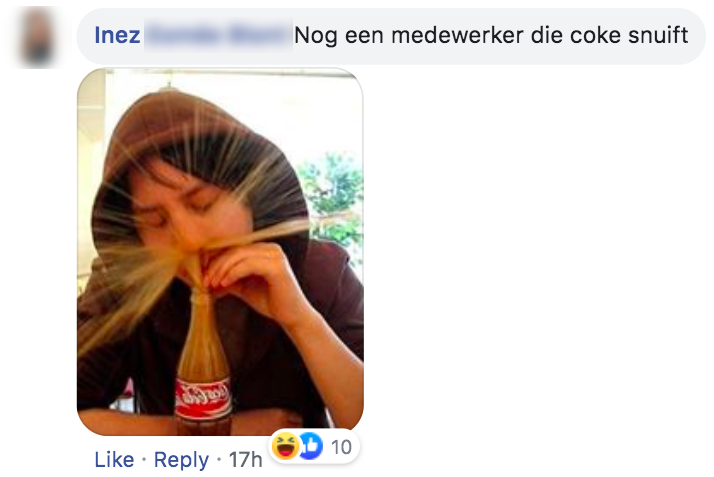Open the 17h timestamp permalink
The width and height of the screenshot is (714, 477).
tap(245, 460)
